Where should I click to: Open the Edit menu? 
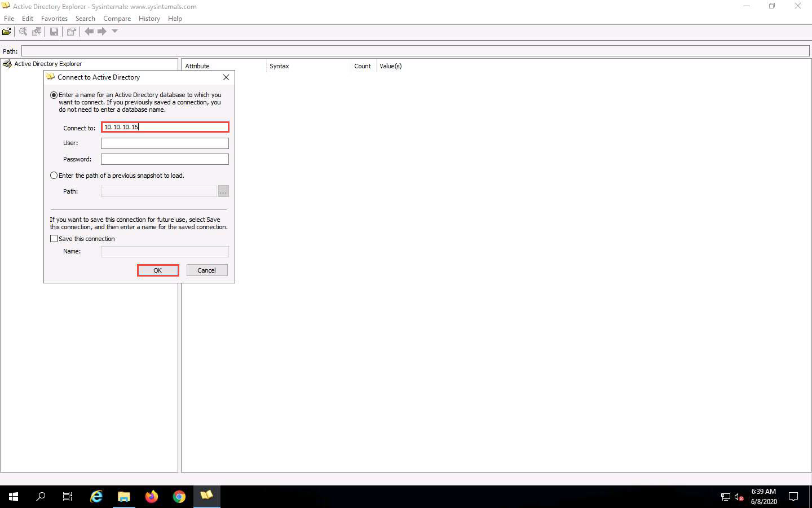click(28, 19)
